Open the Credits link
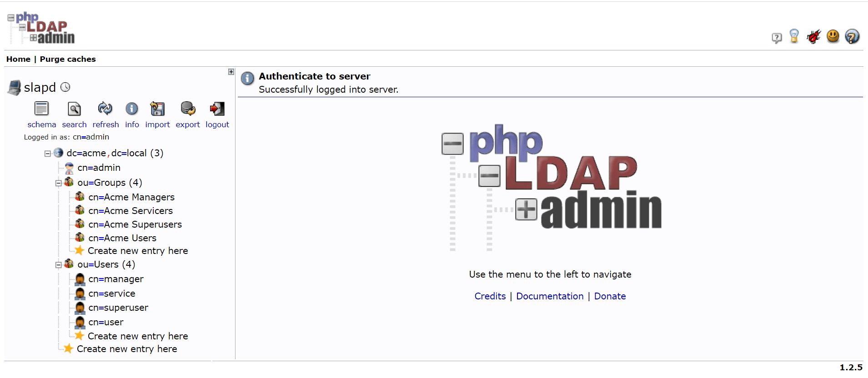This screenshot has height=378, width=868. point(490,296)
